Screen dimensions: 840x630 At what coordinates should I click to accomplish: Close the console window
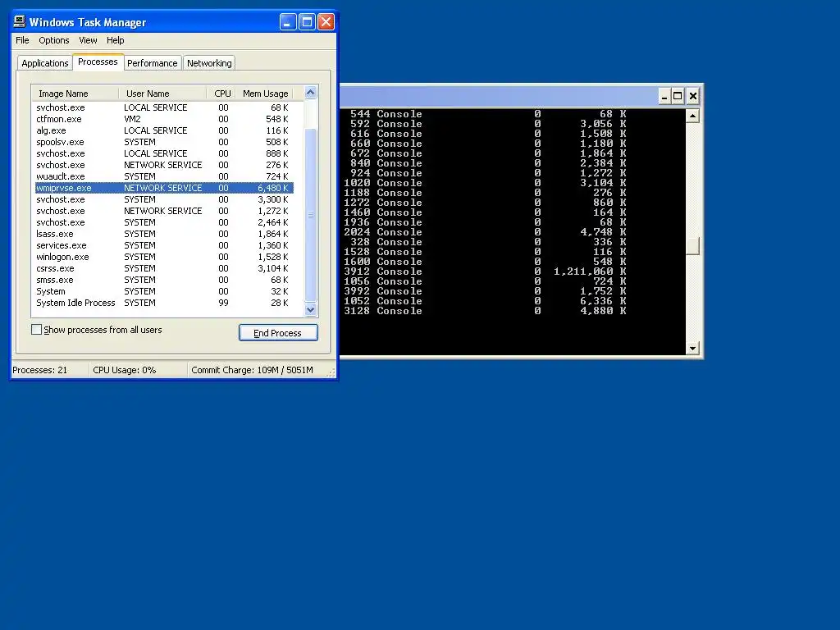pos(692,96)
